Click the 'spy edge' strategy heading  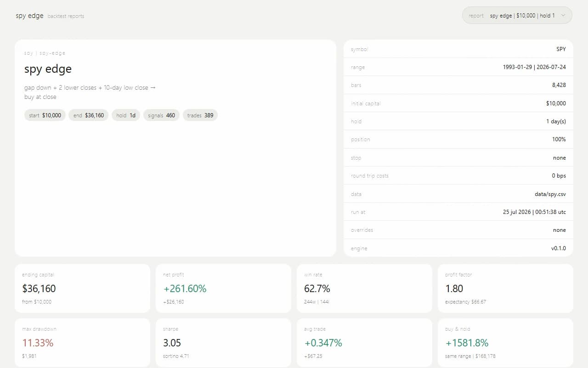coord(48,69)
